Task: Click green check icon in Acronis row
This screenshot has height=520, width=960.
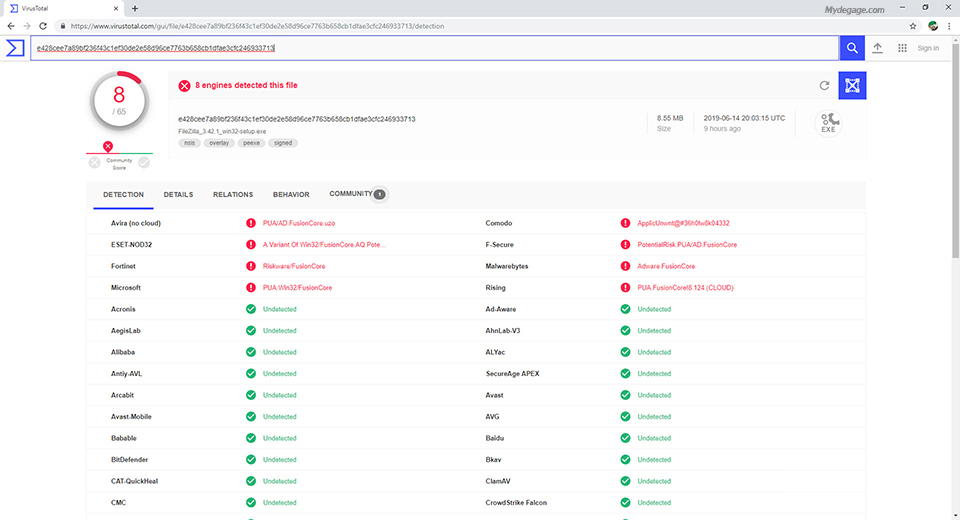Action: pos(250,309)
